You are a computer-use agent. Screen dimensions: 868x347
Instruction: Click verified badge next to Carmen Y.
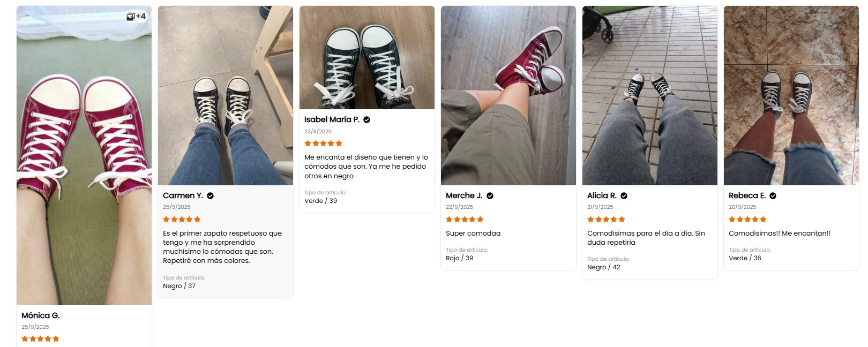211,195
